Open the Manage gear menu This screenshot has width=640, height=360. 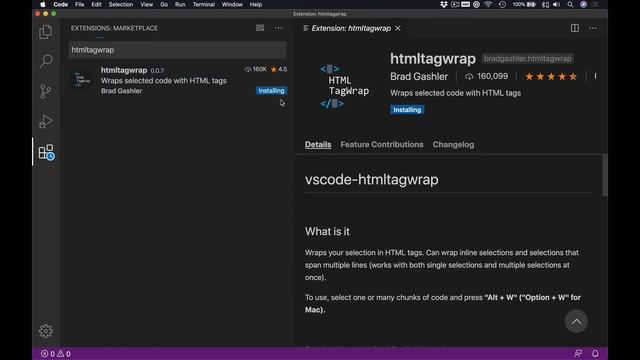[46, 331]
